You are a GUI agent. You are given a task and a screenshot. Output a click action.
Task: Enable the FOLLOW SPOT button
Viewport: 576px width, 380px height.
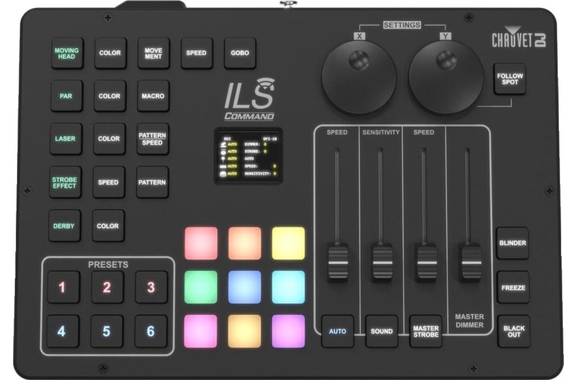pos(510,79)
